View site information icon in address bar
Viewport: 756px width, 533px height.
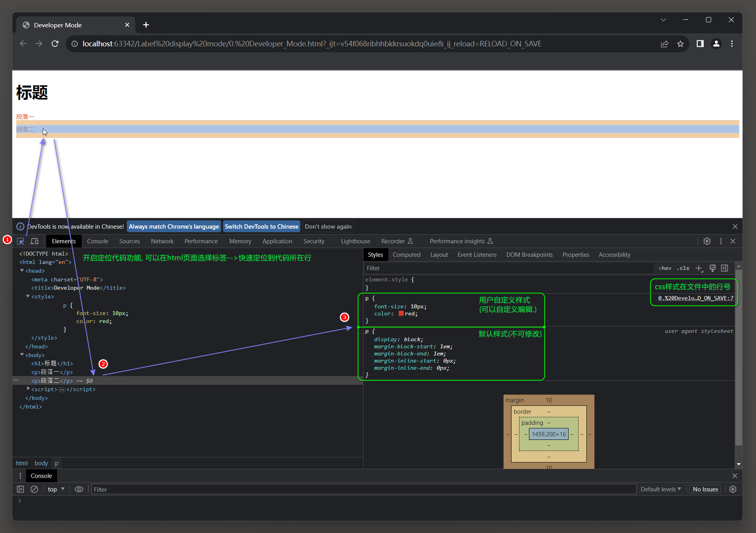pos(74,44)
